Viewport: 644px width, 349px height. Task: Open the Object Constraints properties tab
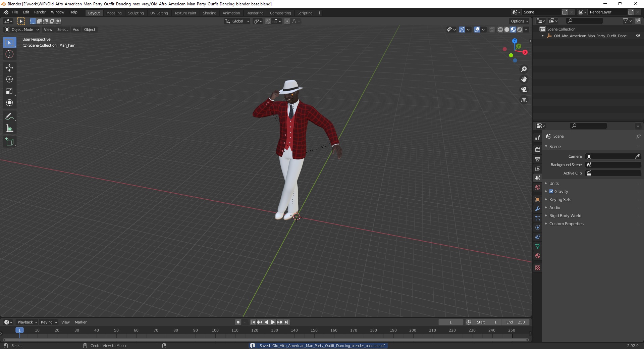pos(538,237)
